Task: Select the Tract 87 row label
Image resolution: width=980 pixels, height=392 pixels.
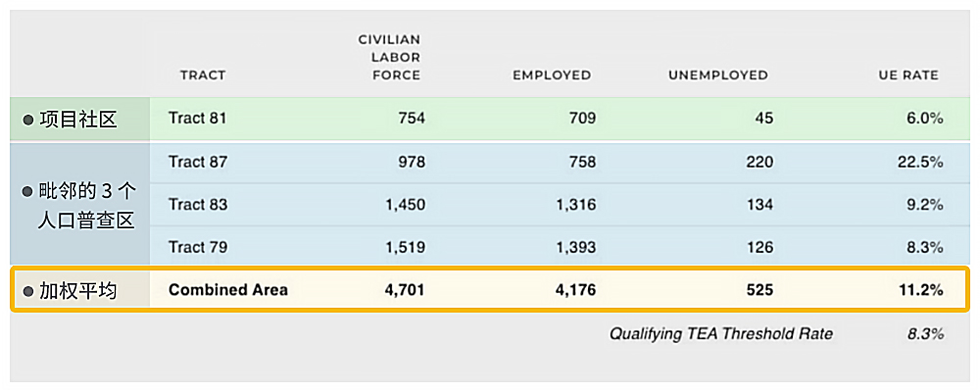Action: [x=197, y=162]
